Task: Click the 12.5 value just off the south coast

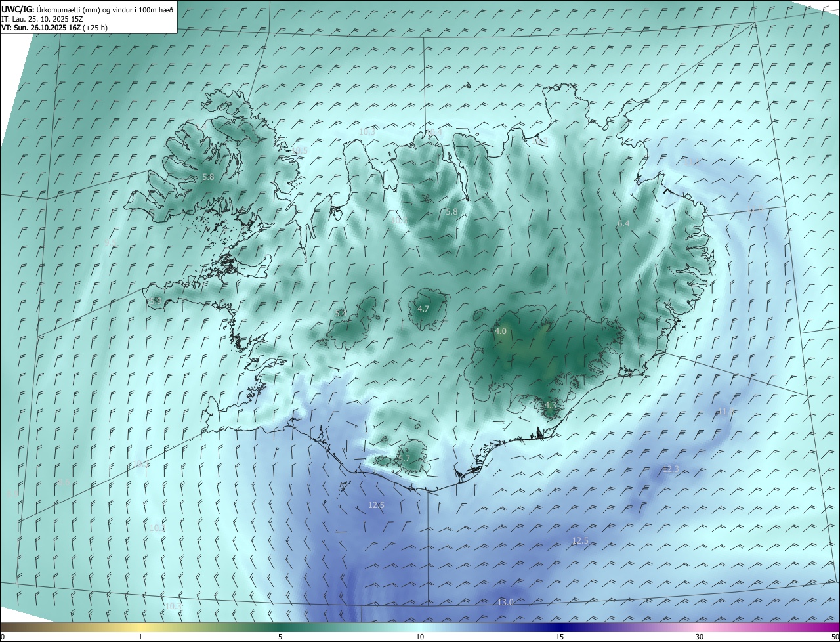Action: [x=376, y=505]
